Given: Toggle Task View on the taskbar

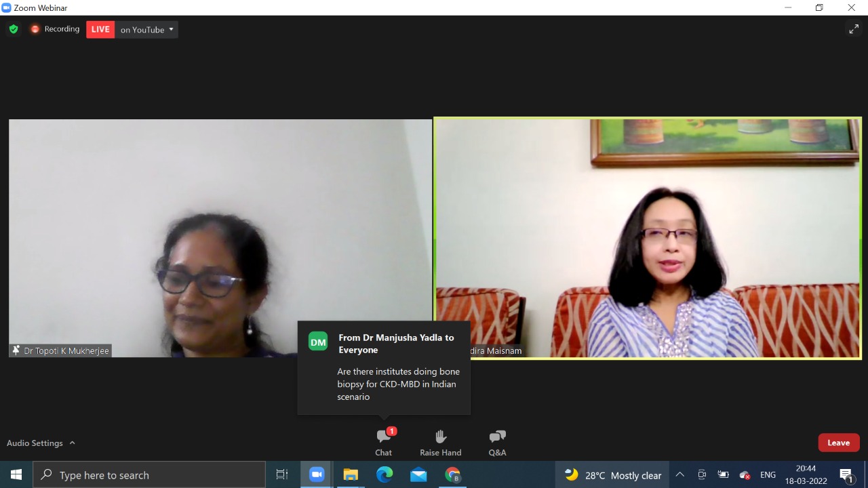Looking at the screenshot, I should [x=282, y=475].
